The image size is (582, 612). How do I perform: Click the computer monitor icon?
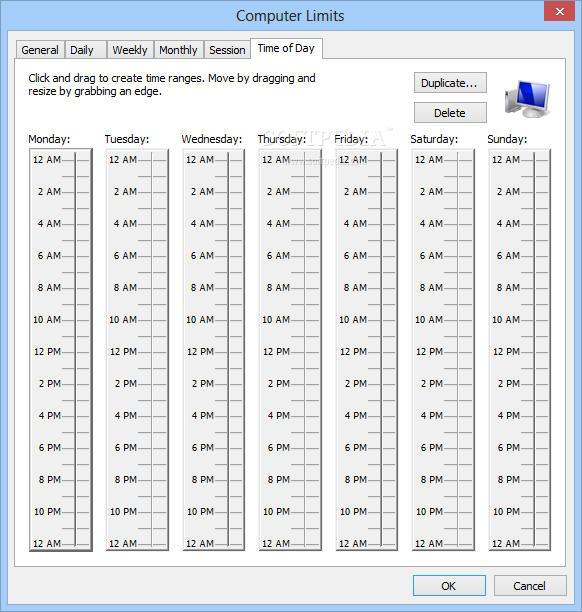527,98
